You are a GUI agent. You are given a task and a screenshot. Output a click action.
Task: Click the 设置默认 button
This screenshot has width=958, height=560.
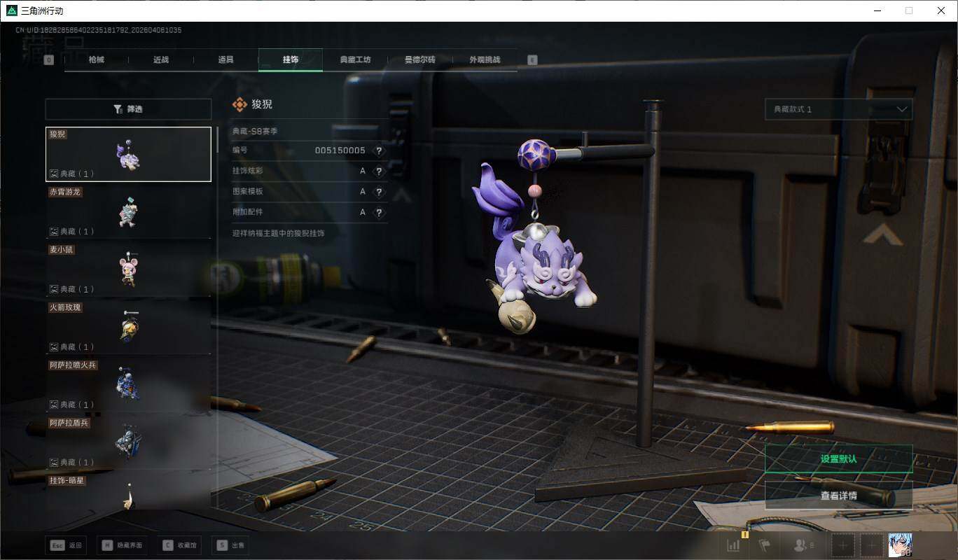tap(838, 459)
